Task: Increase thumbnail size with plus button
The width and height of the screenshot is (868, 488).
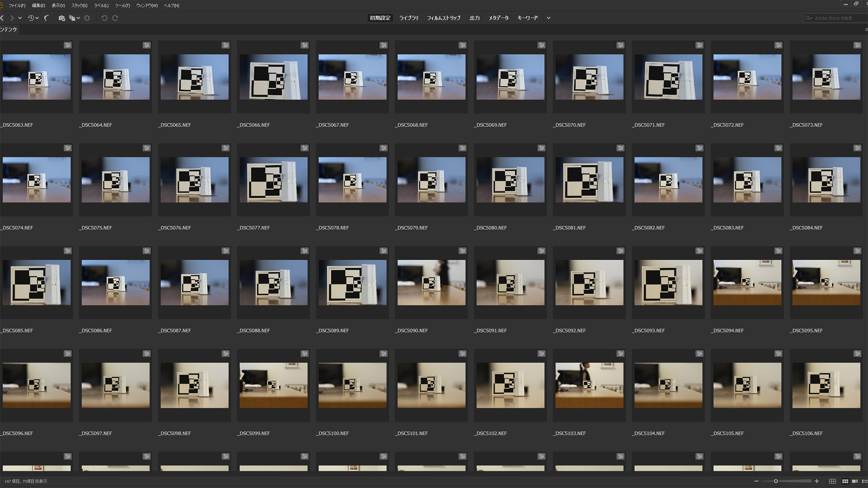Action: 817,481
